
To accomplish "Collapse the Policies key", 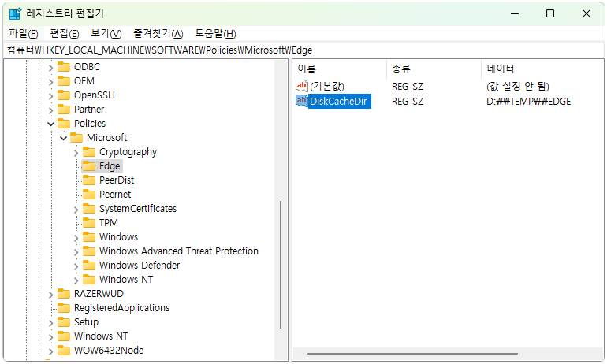I will click(50, 124).
